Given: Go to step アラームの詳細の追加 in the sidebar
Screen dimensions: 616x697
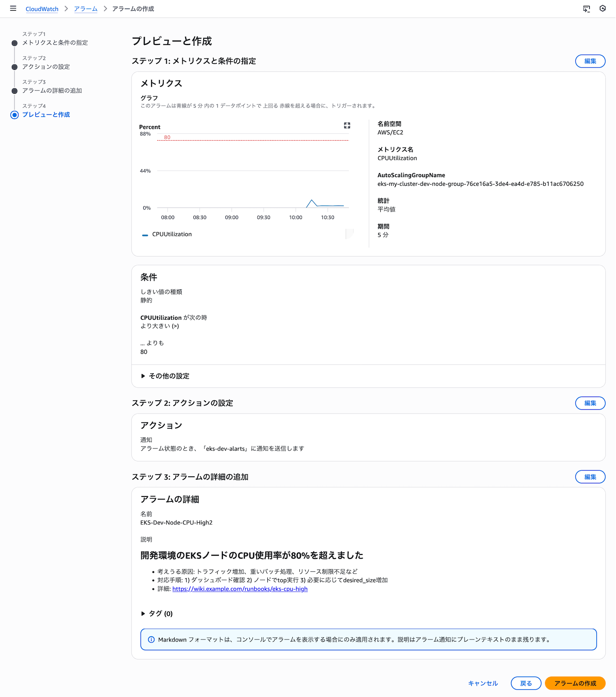Looking at the screenshot, I should coord(52,90).
